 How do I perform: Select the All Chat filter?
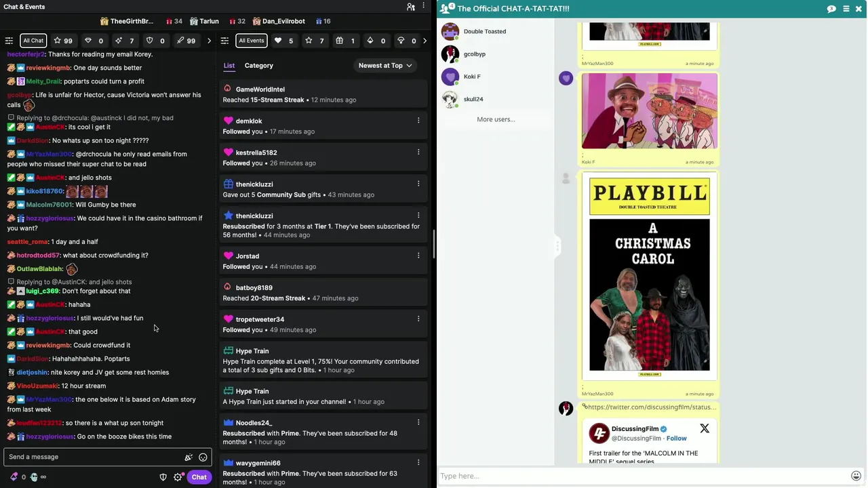(33, 41)
